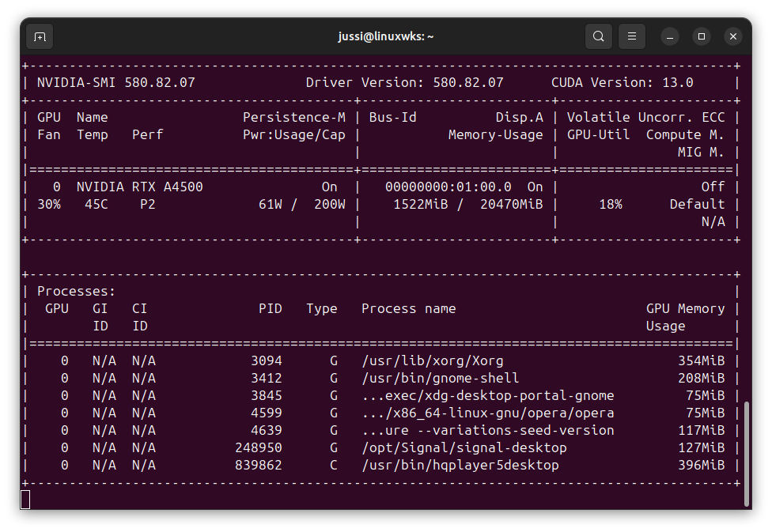Click PID 3412

[x=267, y=378]
